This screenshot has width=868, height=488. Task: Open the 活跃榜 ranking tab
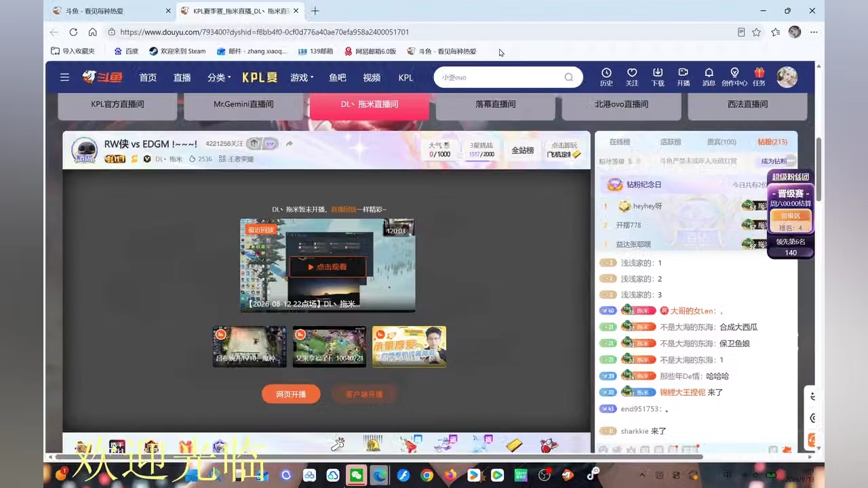671,142
